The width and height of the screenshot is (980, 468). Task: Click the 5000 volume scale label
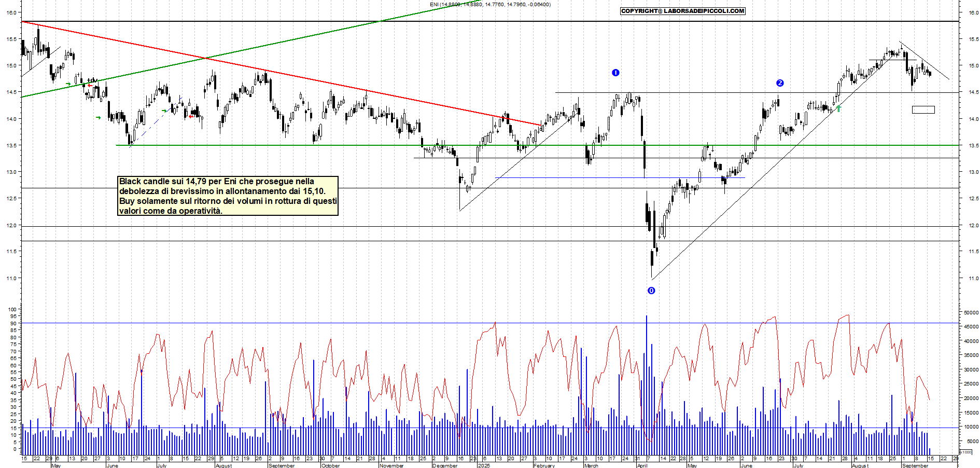972,441
